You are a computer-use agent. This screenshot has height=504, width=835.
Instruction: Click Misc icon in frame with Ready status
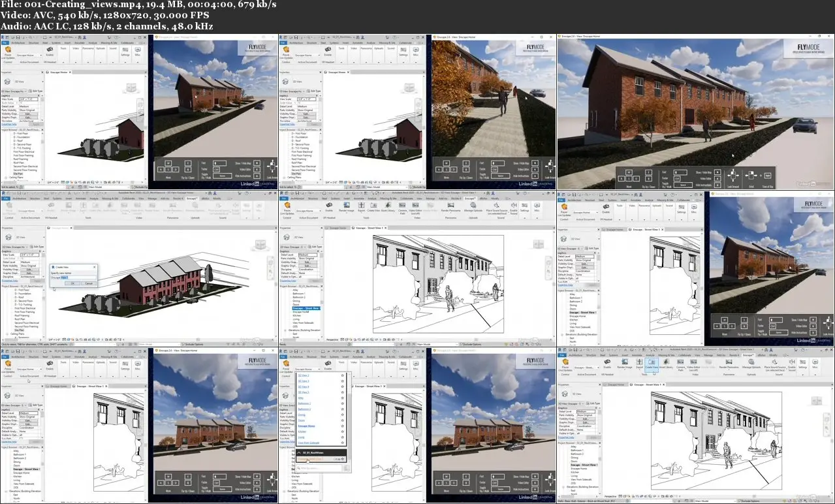[537, 206]
